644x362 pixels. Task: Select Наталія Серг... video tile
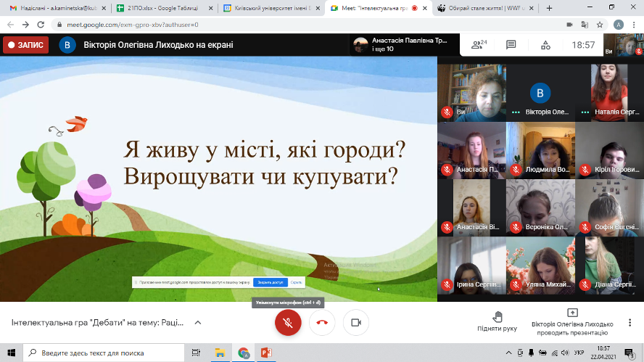[608, 92]
